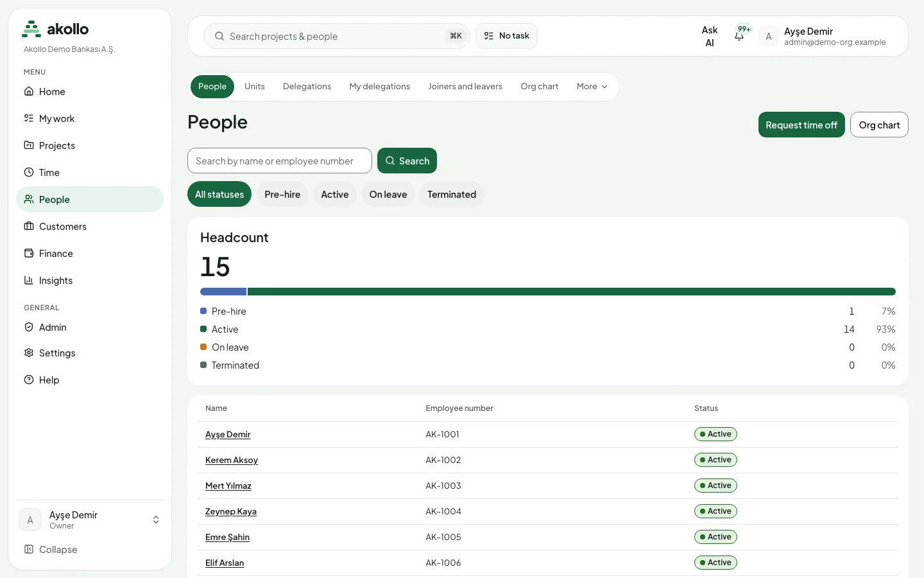This screenshot has height=578, width=924.
Task: Open Zeynep Kaya's profile link
Action: coord(231,511)
